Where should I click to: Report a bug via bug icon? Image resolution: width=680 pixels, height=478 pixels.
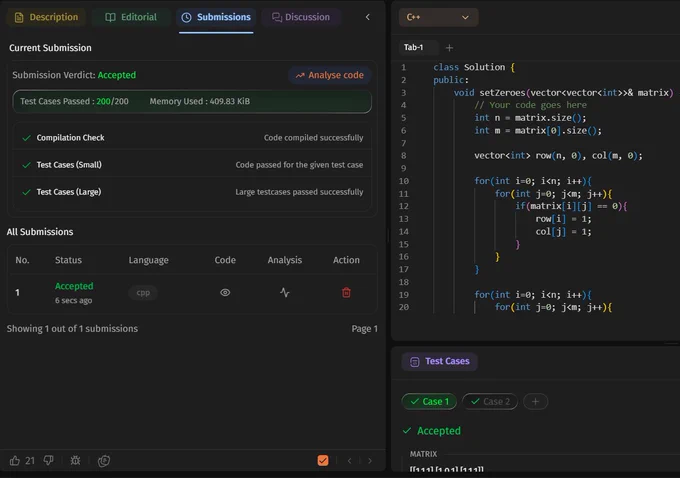pyautogui.click(x=75, y=461)
